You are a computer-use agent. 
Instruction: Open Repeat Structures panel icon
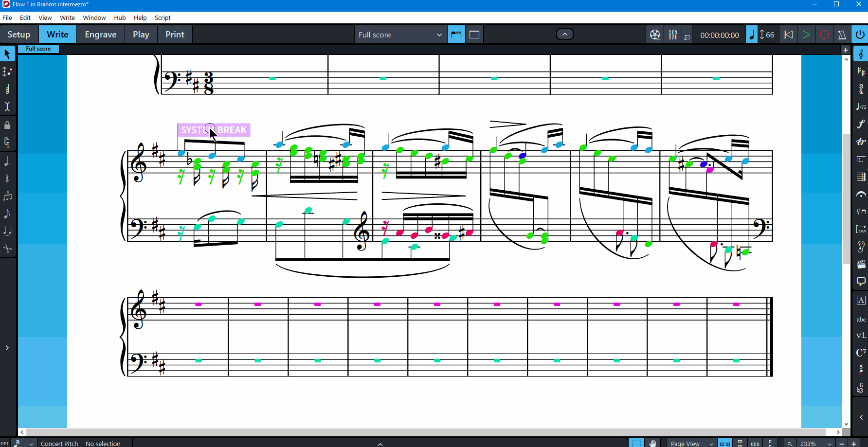tap(861, 159)
